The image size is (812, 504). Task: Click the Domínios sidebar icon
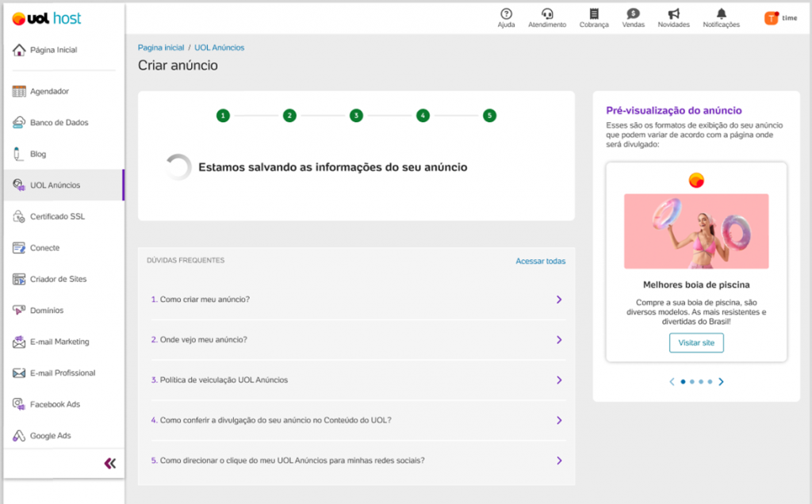tap(19, 310)
